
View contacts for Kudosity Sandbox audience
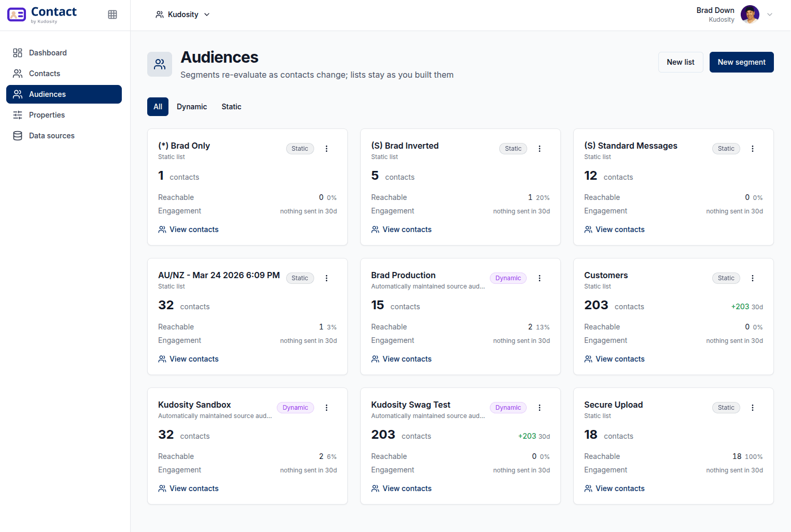coord(189,488)
